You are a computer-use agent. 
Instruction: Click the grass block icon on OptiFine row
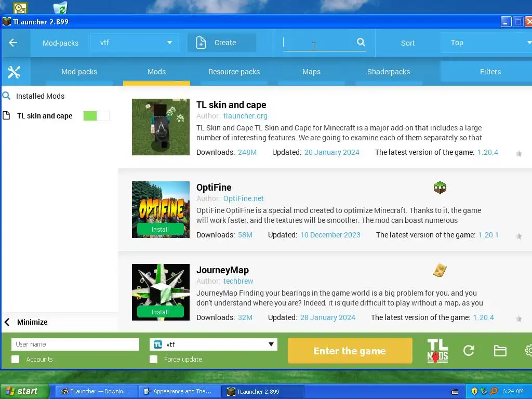440,188
